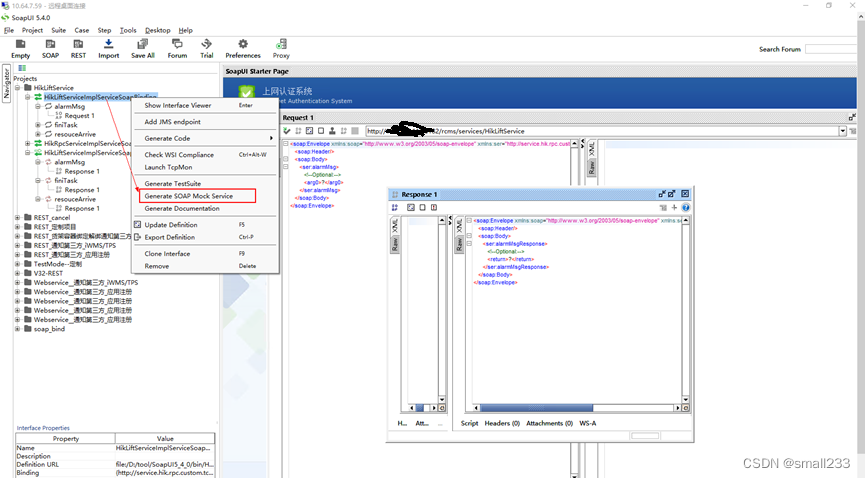Select the TestMode project in tree
This screenshot has height=478, width=865.
[x=57, y=264]
